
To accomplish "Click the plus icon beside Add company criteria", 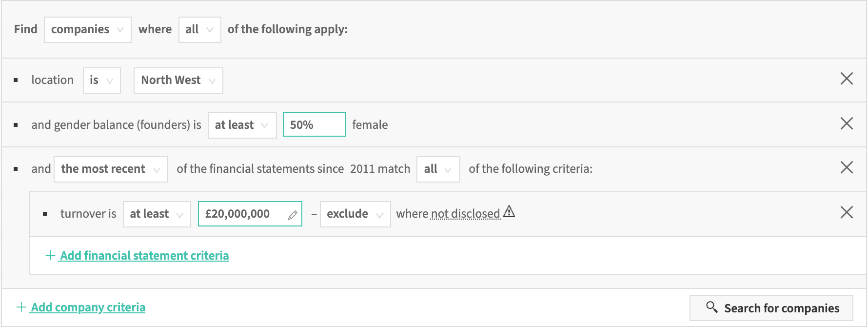I will [21, 307].
